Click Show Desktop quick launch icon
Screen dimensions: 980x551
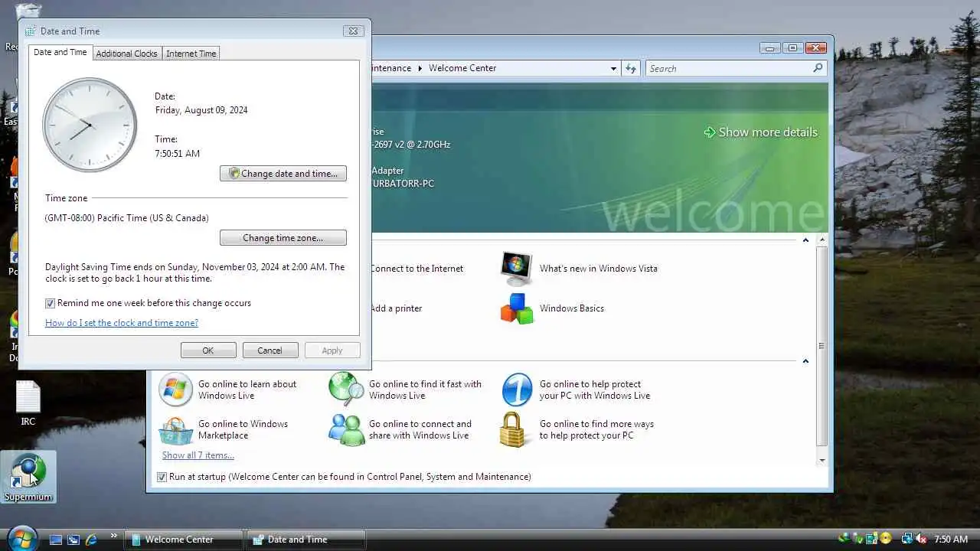[x=56, y=540]
